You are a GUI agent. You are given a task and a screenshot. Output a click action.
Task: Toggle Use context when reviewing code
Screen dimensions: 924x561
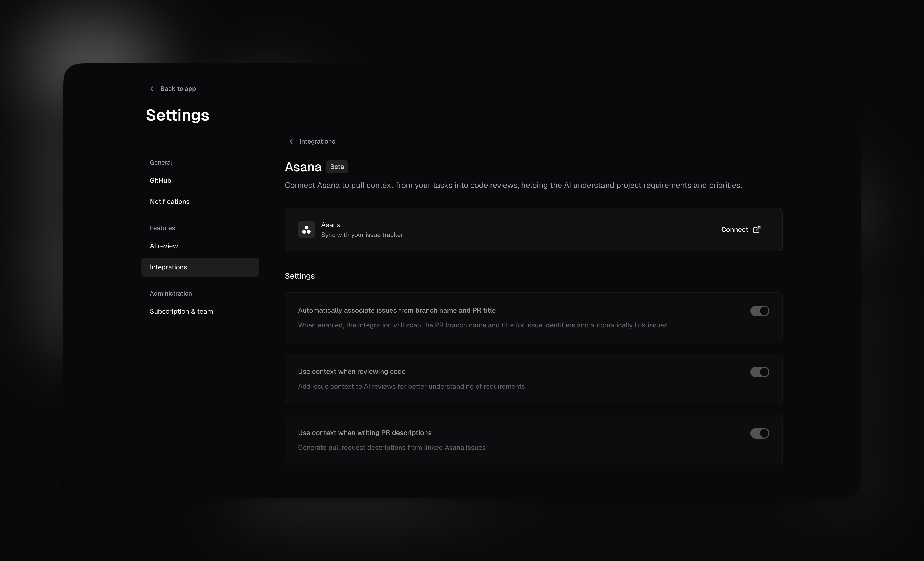pyautogui.click(x=759, y=372)
